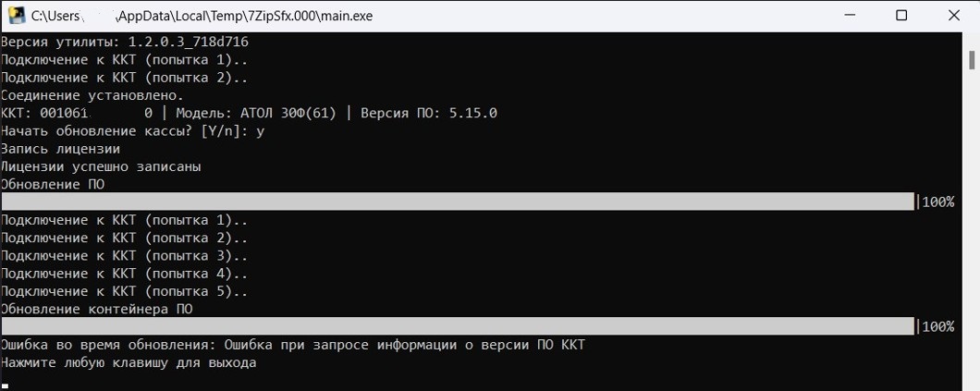This screenshot has height=391, width=980.
Task: Click the "Обновление ПО" progress bar
Action: [x=458, y=202]
